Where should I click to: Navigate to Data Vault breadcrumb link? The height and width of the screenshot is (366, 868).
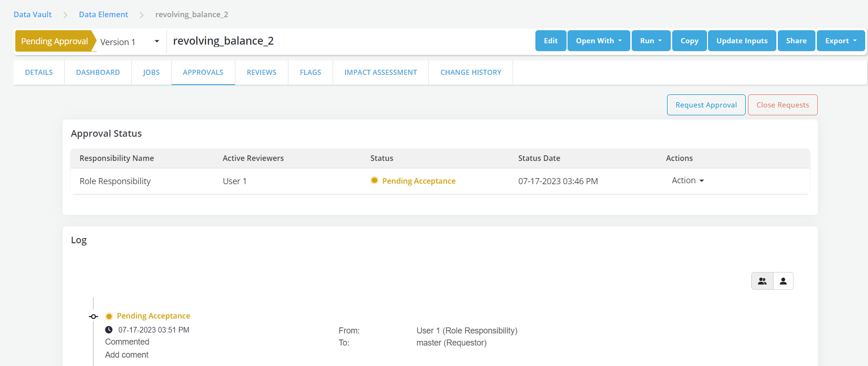(33, 14)
